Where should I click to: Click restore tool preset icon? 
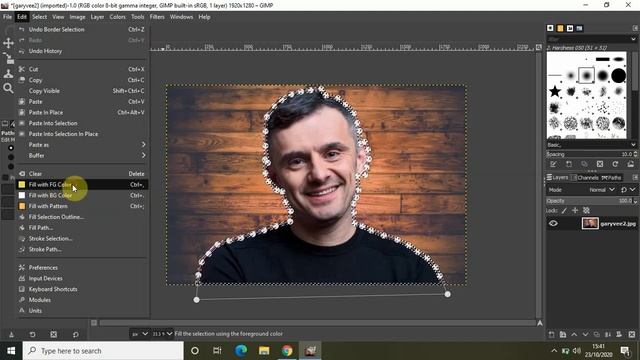tap(32, 335)
